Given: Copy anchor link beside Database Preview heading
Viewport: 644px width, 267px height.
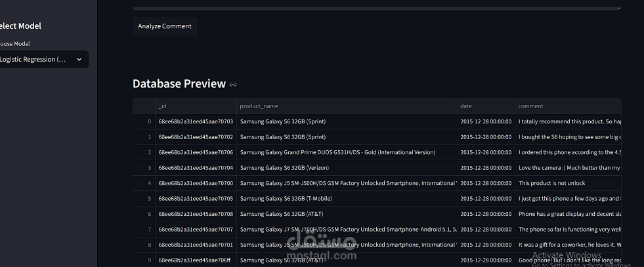Looking at the screenshot, I should (x=233, y=84).
